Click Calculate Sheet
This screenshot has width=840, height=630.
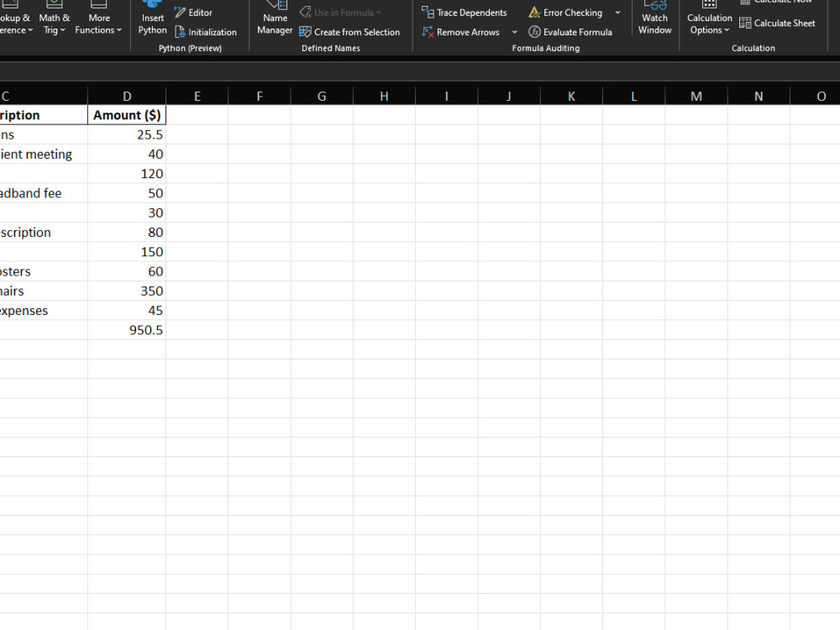tap(777, 23)
